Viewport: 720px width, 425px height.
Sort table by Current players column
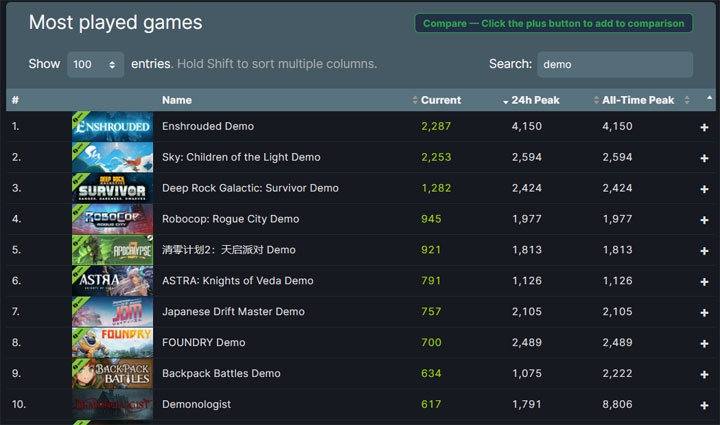pyautogui.click(x=440, y=100)
